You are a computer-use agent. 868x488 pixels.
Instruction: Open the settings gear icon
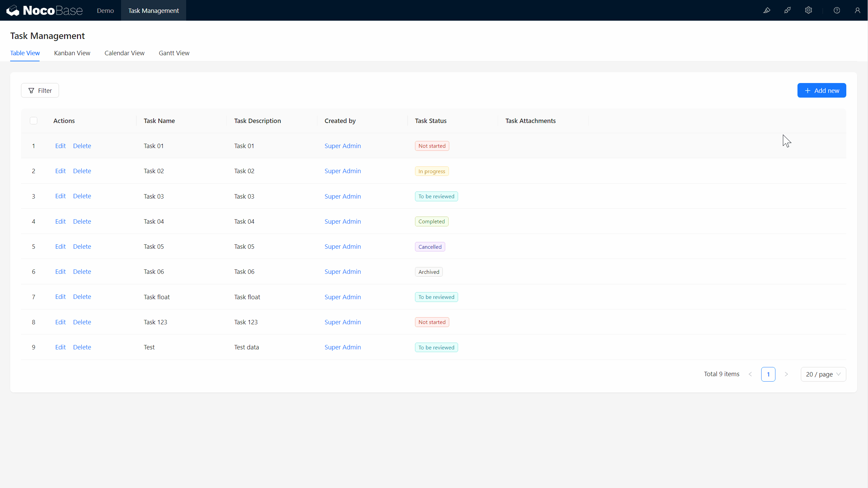click(x=809, y=11)
